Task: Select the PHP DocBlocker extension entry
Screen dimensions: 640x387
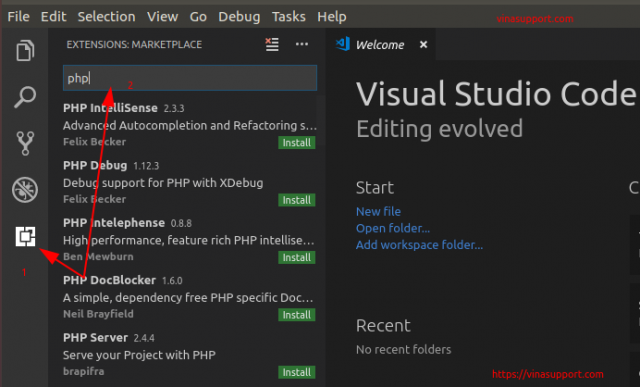Action: [190, 298]
